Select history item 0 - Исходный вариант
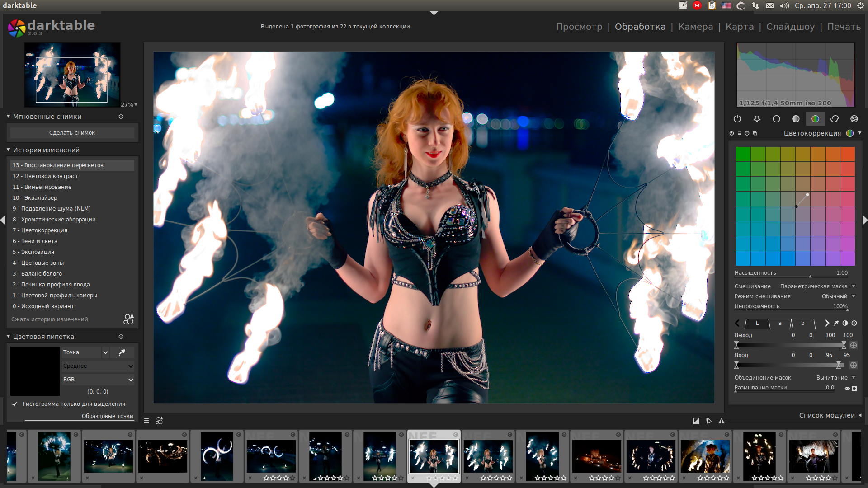The image size is (868, 488). (72, 306)
